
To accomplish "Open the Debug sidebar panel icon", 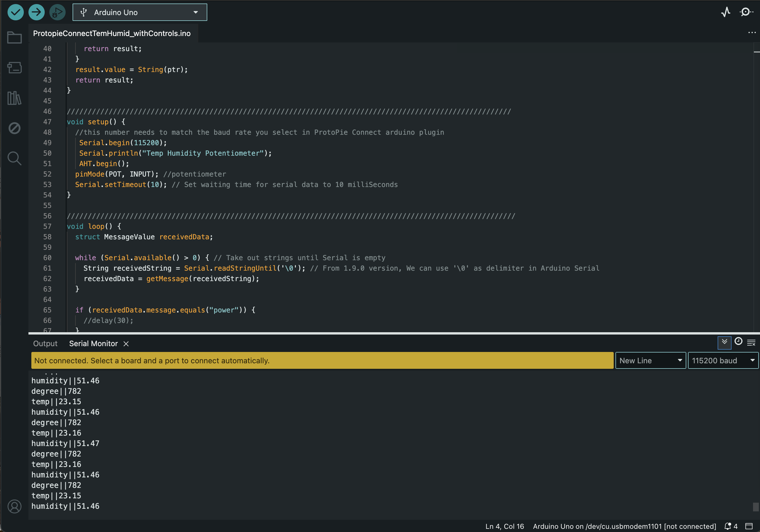I will tap(14, 128).
